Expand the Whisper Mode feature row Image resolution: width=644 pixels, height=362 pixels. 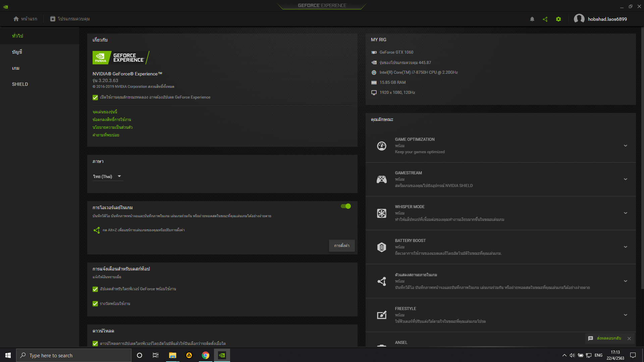coord(626,213)
